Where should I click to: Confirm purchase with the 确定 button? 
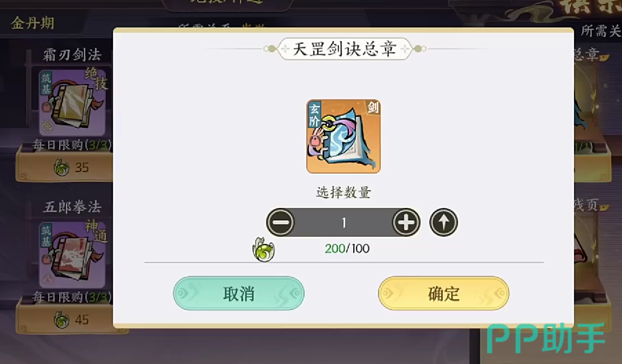[443, 293]
